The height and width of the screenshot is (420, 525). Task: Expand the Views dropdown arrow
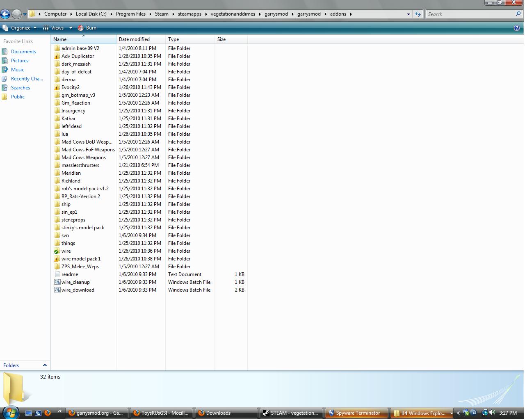click(x=70, y=28)
